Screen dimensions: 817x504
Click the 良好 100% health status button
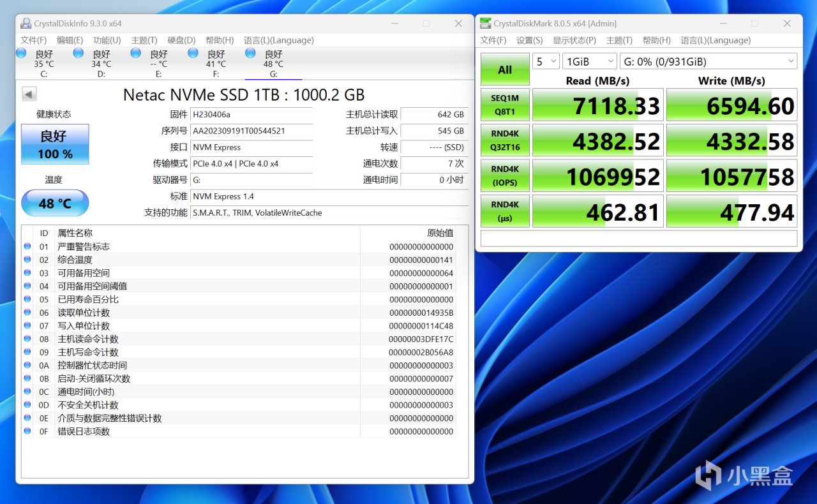tap(55, 144)
